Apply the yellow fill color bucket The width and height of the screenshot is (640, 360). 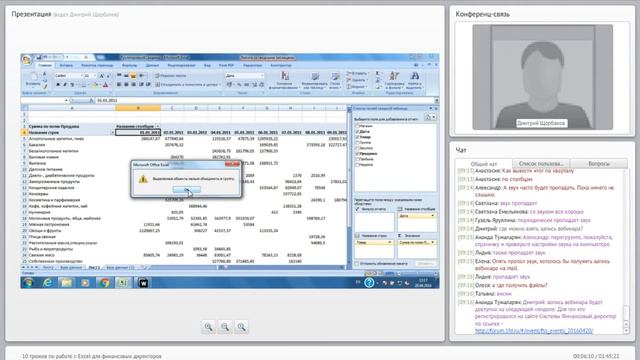(x=95, y=84)
